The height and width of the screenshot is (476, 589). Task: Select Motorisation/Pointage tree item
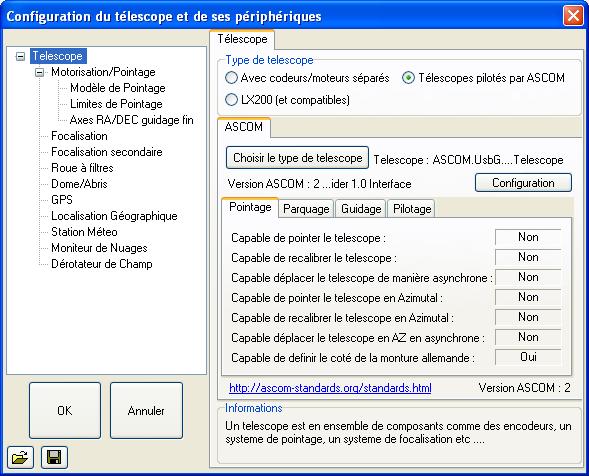click(x=103, y=72)
